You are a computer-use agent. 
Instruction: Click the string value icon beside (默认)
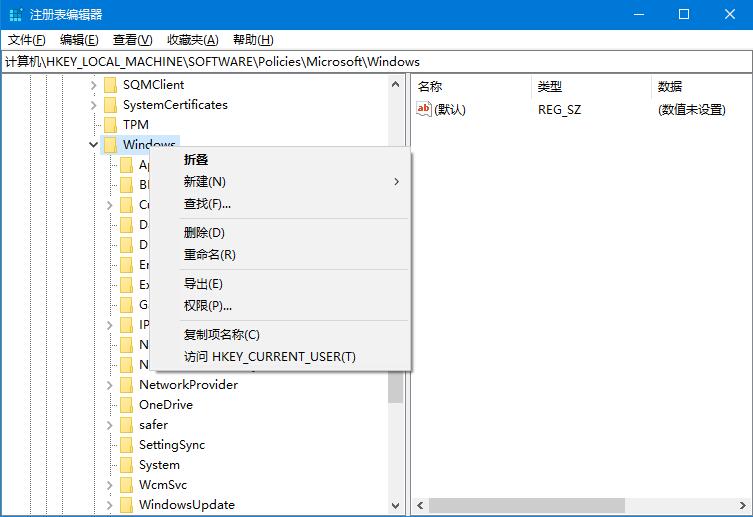(424, 109)
